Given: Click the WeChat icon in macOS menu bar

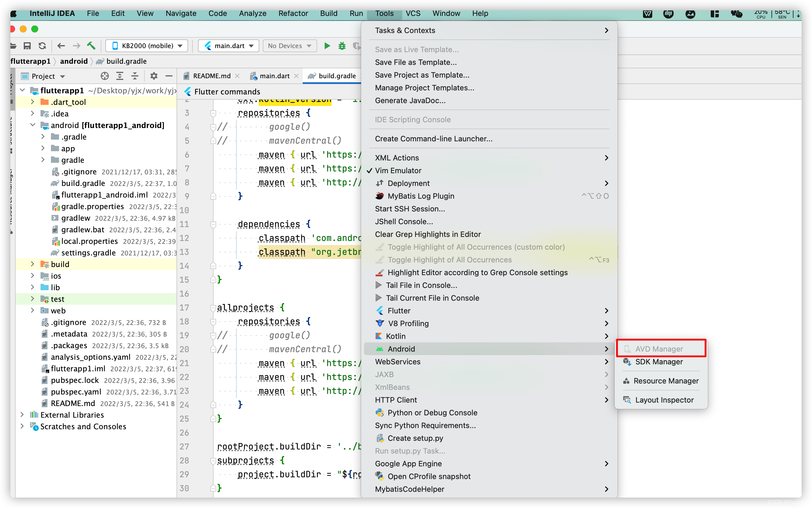Looking at the screenshot, I should [x=736, y=14].
